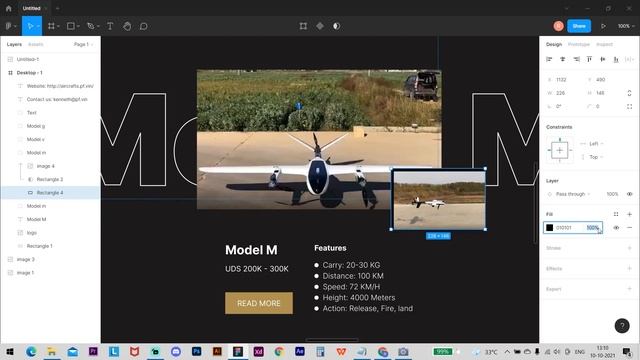Screen dimensions: 640x360
Task: Switch to the Assets tab
Action: pos(36,44)
